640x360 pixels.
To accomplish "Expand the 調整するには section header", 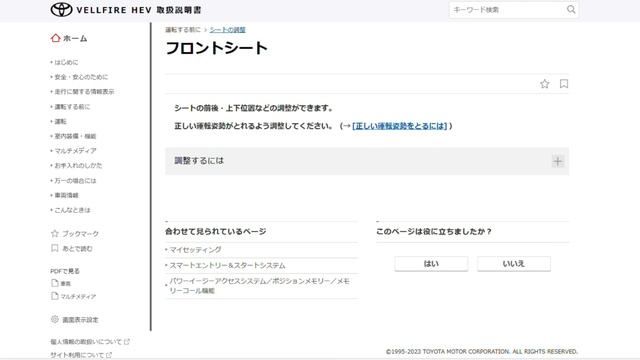I will tap(367, 161).
